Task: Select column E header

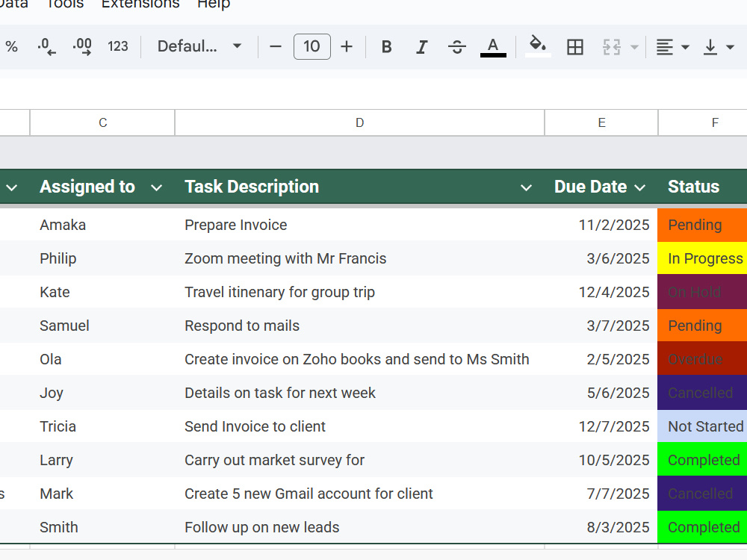Action: (x=601, y=123)
